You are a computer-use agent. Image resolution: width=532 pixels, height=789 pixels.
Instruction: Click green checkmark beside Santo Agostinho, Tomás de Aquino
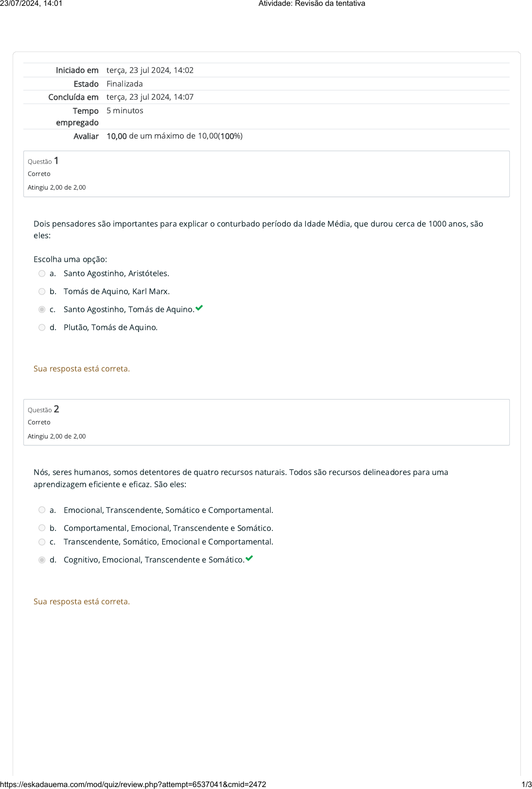pos(199,308)
